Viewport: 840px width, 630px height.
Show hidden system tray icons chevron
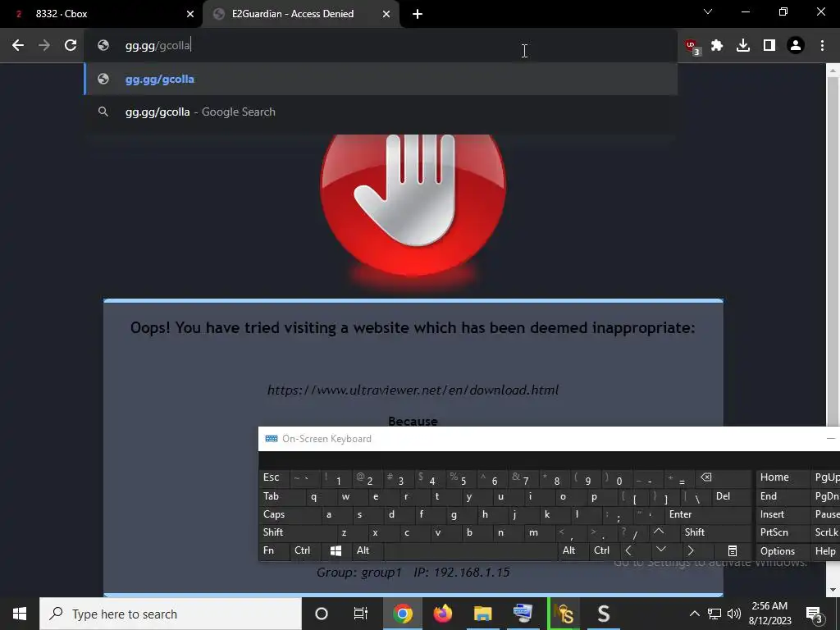[694, 614]
